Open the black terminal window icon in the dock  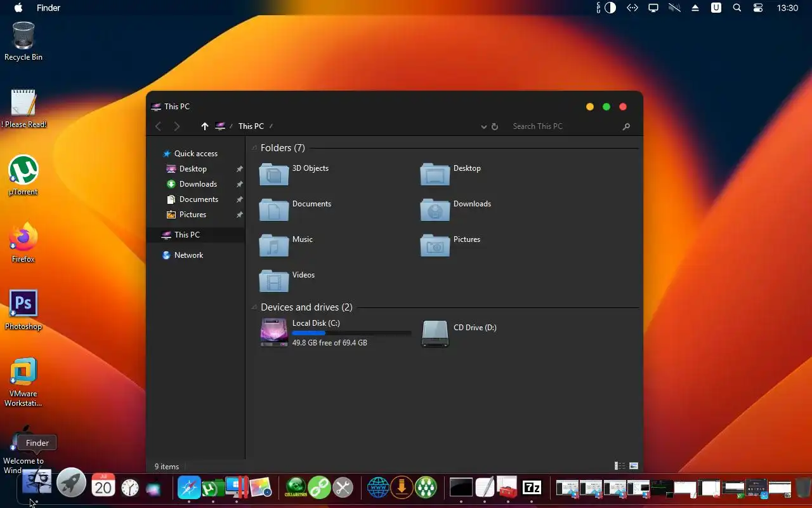click(x=461, y=488)
